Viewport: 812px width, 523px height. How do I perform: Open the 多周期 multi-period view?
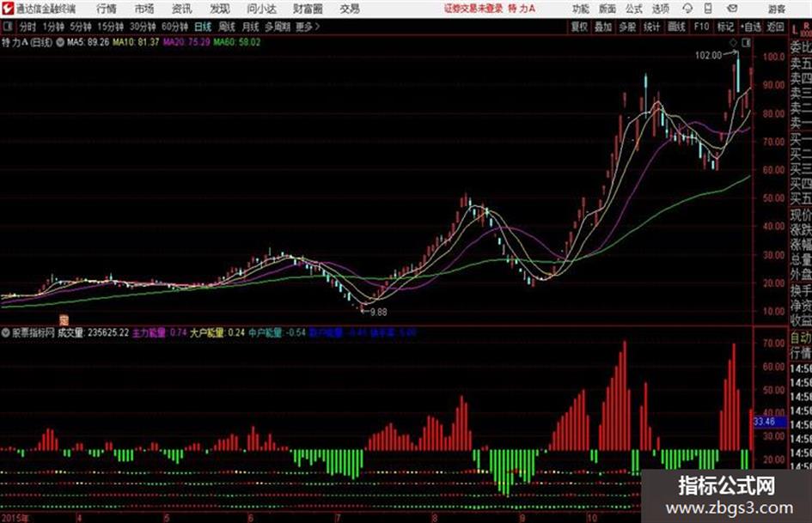(278, 27)
